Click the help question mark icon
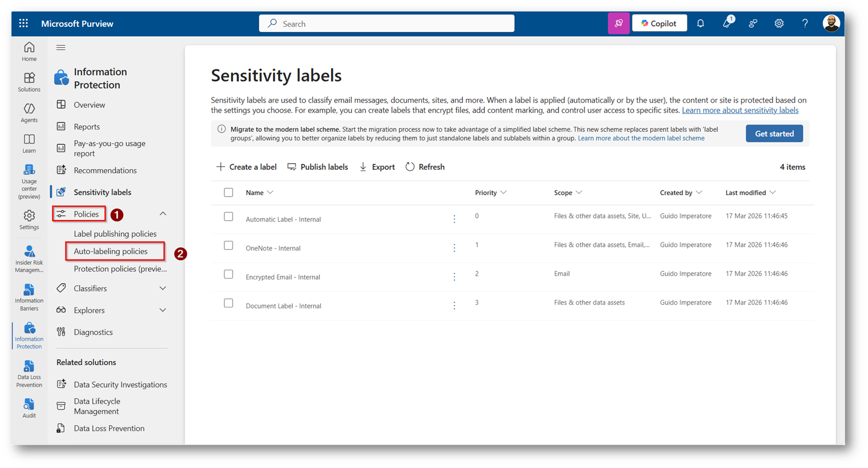 (x=805, y=23)
